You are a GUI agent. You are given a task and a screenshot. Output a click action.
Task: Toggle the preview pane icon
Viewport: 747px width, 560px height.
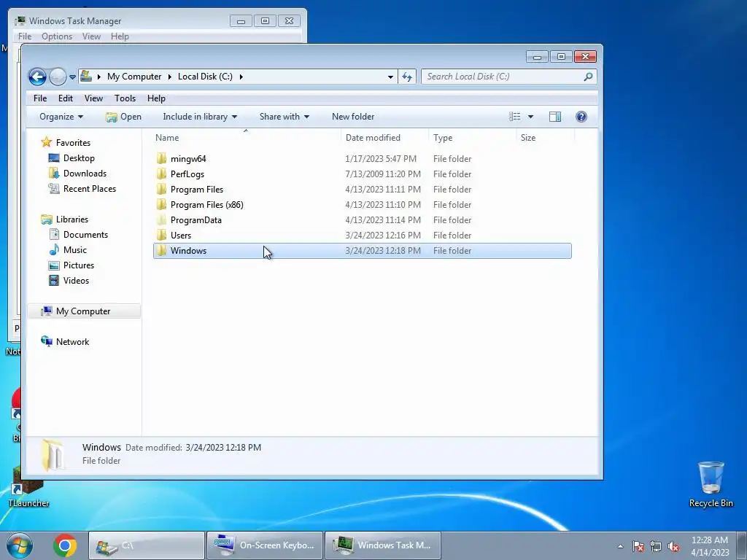click(x=555, y=117)
